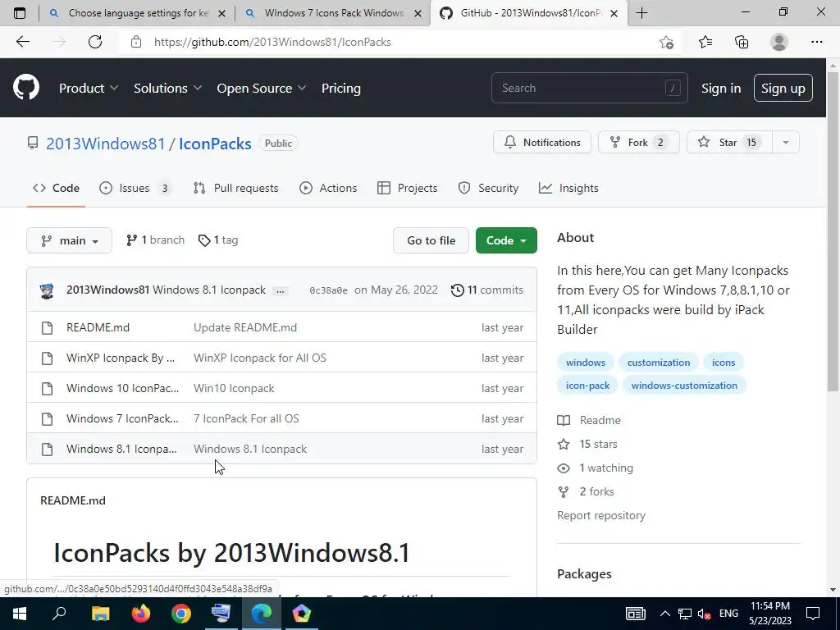Click the browser back arrow
Screen dimensions: 840x630
tap(22, 42)
